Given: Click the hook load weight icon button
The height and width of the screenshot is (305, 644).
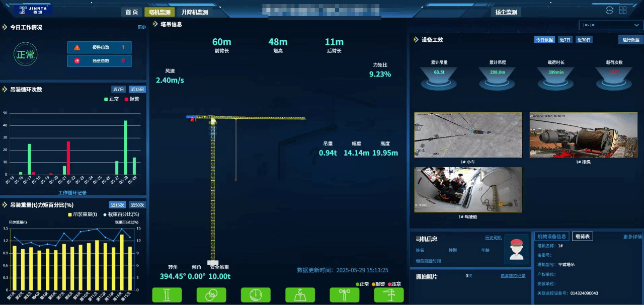Looking at the screenshot, I should pyautogui.click(x=300, y=295).
